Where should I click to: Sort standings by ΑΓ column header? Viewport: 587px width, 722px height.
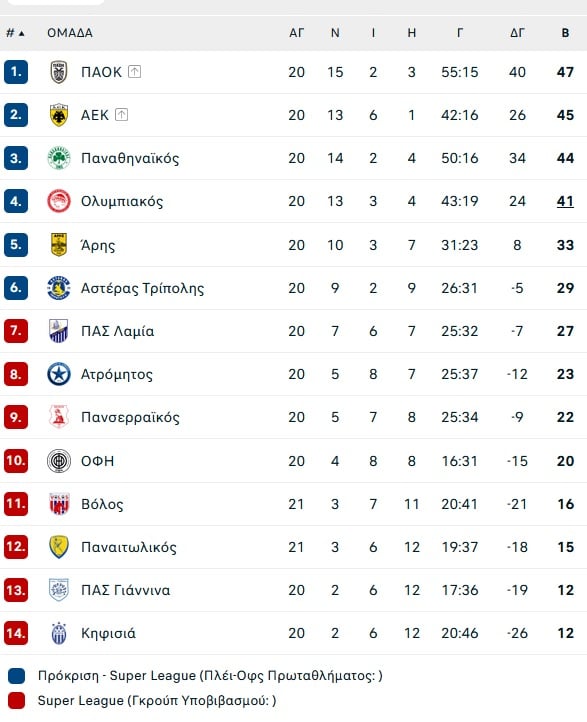[x=296, y=33]
